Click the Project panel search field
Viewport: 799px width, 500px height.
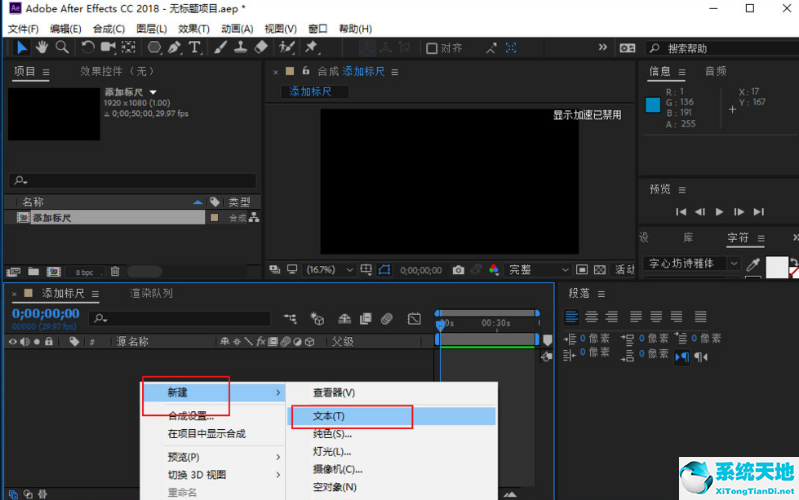point(132,180)
